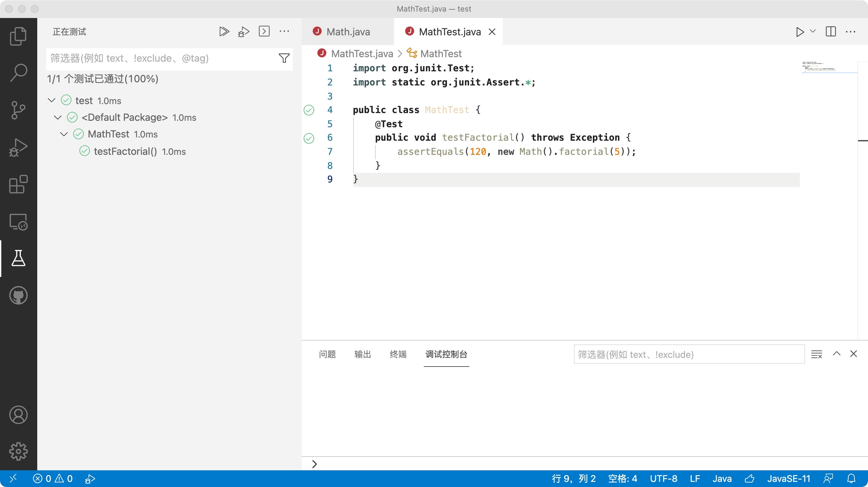This screenshot has width=868, height=487.
Task: Open notifications bell in status bar
Action: (x=851, y=479)
